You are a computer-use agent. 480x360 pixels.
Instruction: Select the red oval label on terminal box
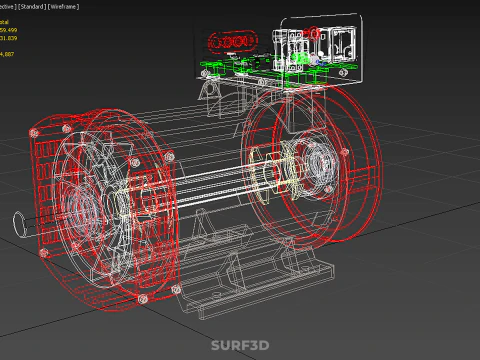(x=233, y=42)
